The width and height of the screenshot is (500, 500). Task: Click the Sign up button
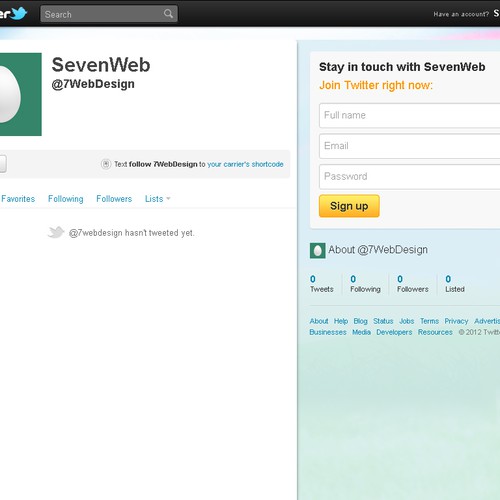pyautogui.click(x=349, y=206)
